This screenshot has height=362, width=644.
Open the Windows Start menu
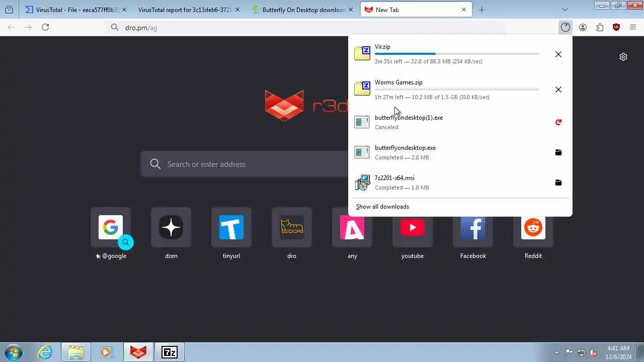14,352
